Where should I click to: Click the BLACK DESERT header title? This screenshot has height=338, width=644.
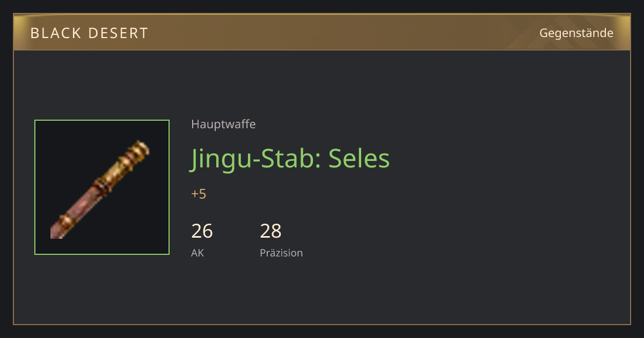(89, 33)
